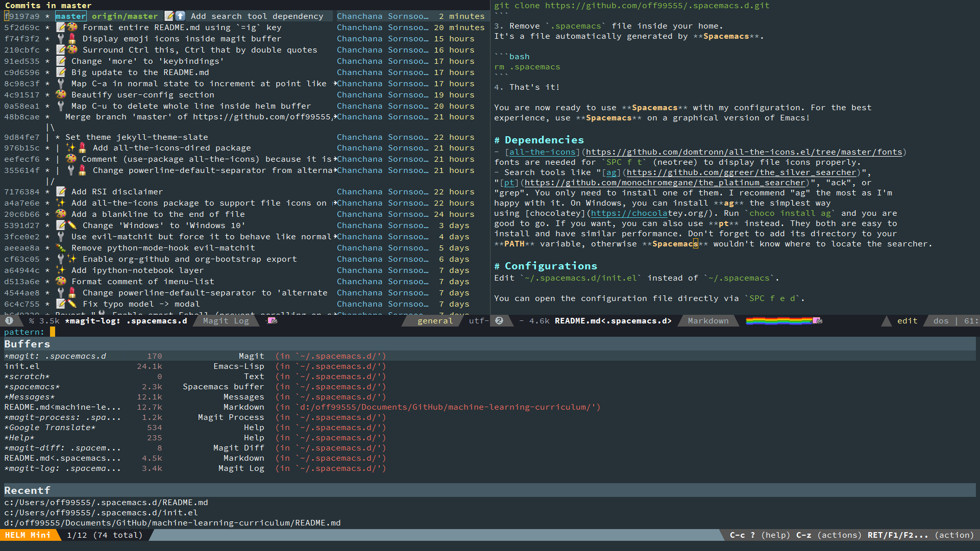The image size is (980, 551).
Task: Click window number 1 icon in magit-log modeline
Action: 9,321
